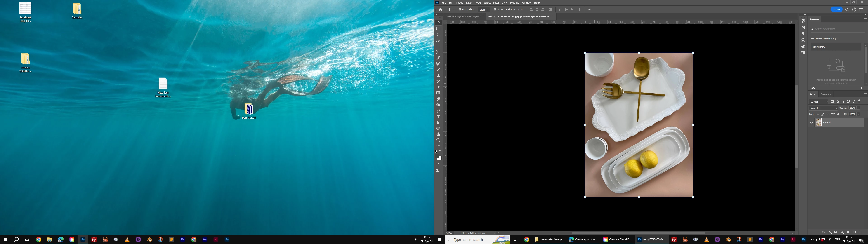This screenshot has width=868, height=244.
Task: Uncheck the Auto-Select checkbox
Action: (x=460, y=9)
